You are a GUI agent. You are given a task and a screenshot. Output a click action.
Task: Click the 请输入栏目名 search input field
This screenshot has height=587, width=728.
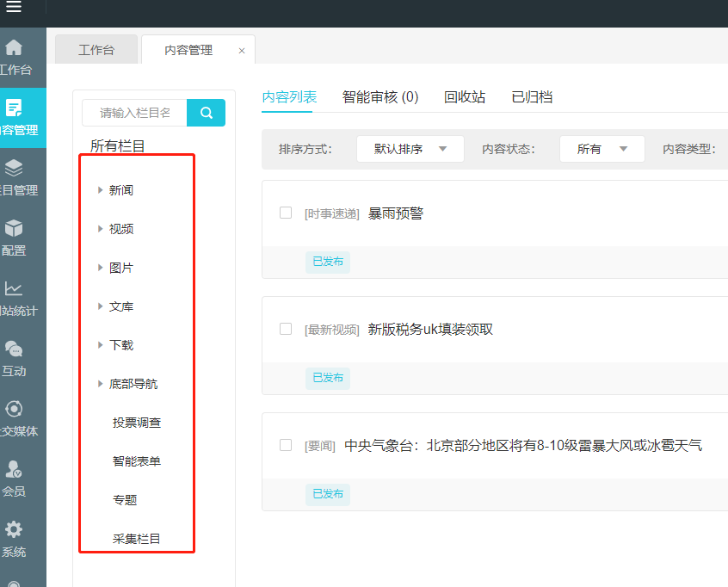[135, 113]
